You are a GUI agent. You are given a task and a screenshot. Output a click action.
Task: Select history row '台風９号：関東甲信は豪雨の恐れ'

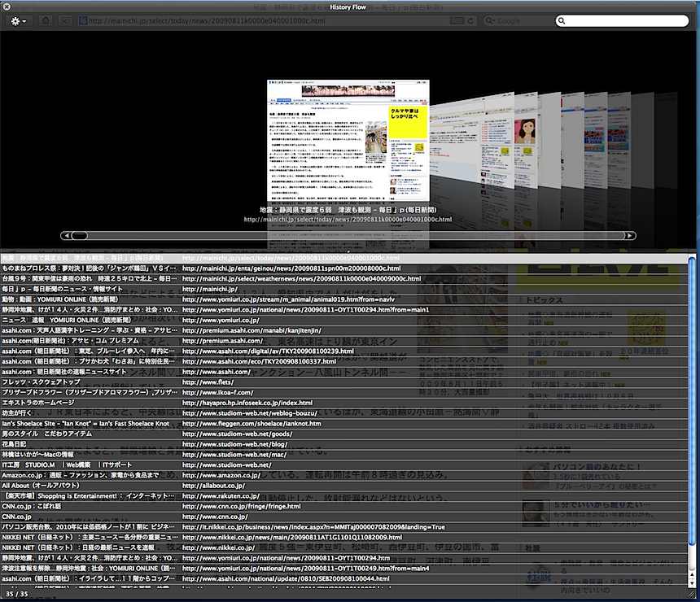point(343,278)
